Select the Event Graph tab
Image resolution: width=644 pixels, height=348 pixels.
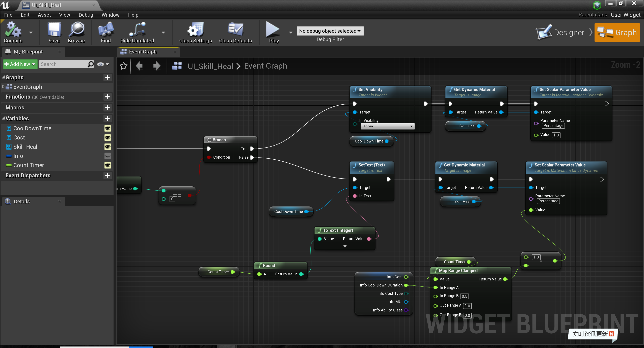click(143, 52)
